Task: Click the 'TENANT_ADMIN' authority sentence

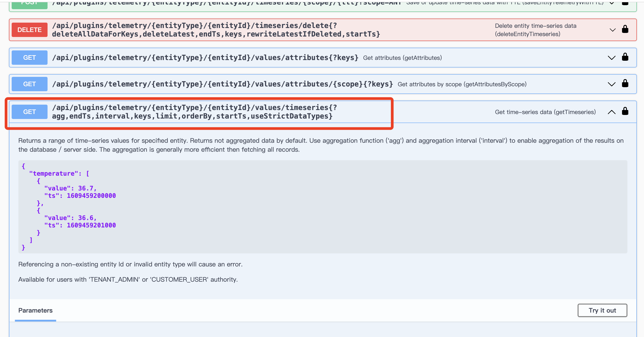Action: [x=128, y=279]
